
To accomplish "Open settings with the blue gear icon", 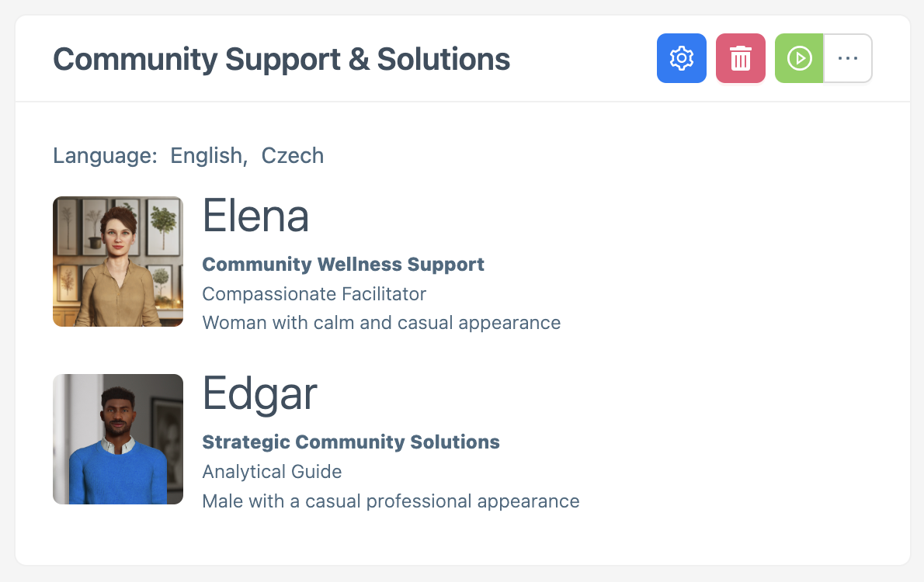I will tap(681, 58).
